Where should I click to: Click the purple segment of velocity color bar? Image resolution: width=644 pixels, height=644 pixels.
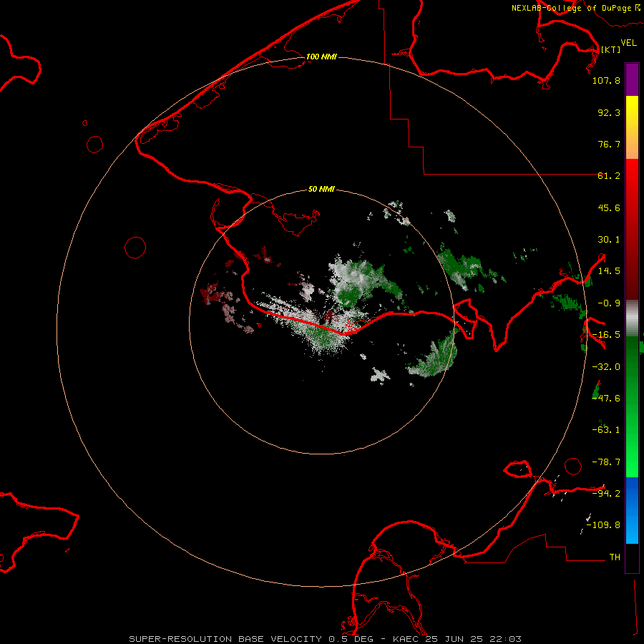coord(632,80)
